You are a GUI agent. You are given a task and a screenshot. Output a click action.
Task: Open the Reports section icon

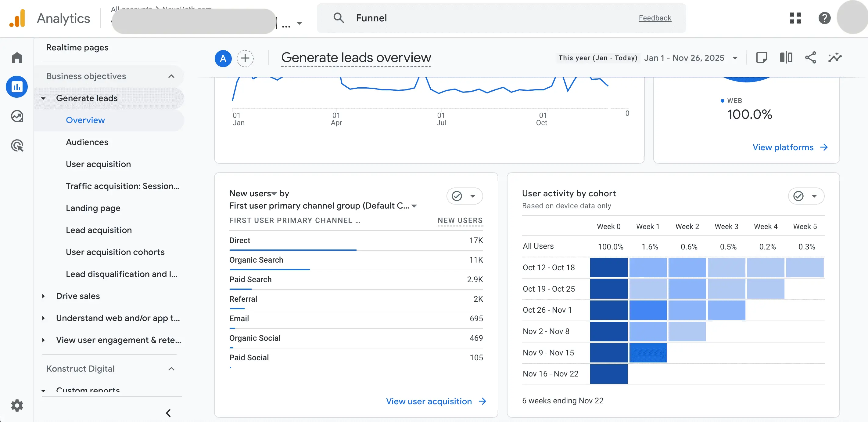(16, 87)
